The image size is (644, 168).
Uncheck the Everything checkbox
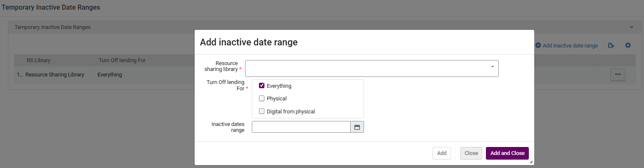click(x=261, y=86)
